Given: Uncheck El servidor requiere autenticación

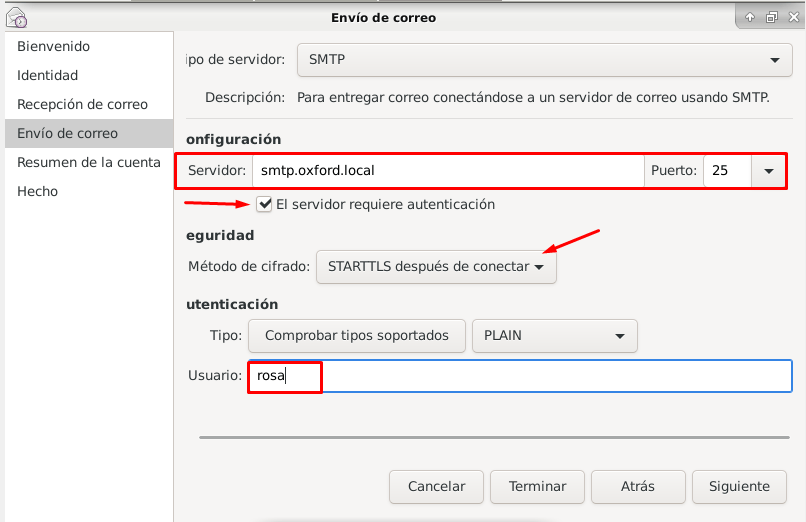Looking at the screenshot, I should point(265,204).
